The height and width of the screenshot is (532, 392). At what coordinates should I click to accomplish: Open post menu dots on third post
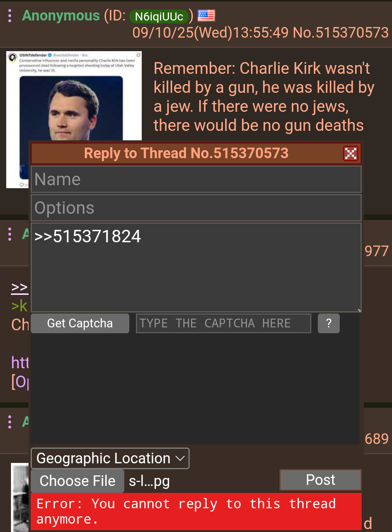coord(10,422)
